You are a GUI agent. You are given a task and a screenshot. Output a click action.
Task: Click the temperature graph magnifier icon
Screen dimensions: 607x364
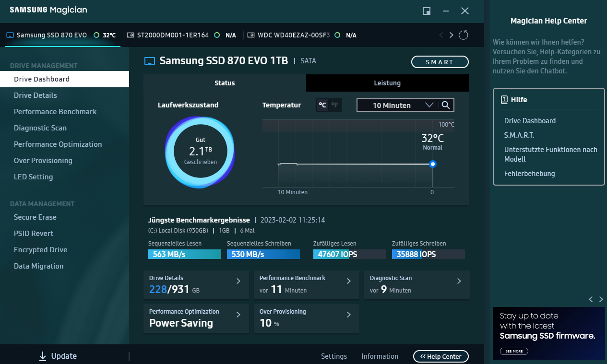coord(446,105)
